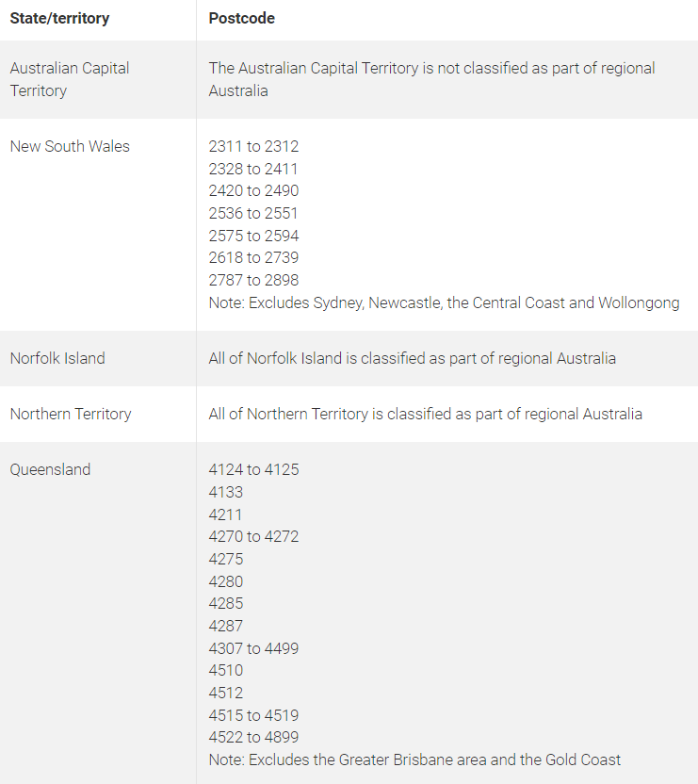
Task: Select postcode range 2618 to 2739
Action: pos(253,257)
